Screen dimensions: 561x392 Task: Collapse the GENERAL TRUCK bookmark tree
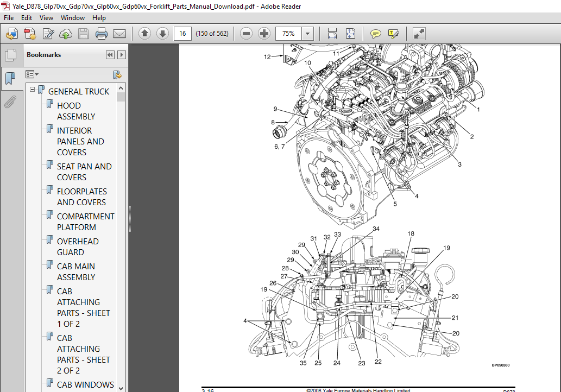pyautogui.click(x=33, y=90)
